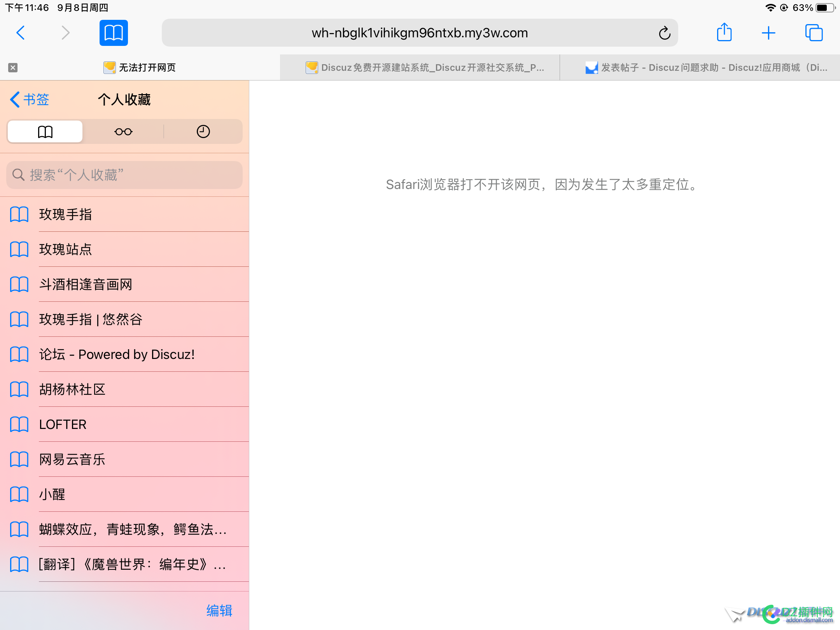Click the forward navigation arrow
The width and height of the screenshot is (840, 630).
(x=64, y=32)
